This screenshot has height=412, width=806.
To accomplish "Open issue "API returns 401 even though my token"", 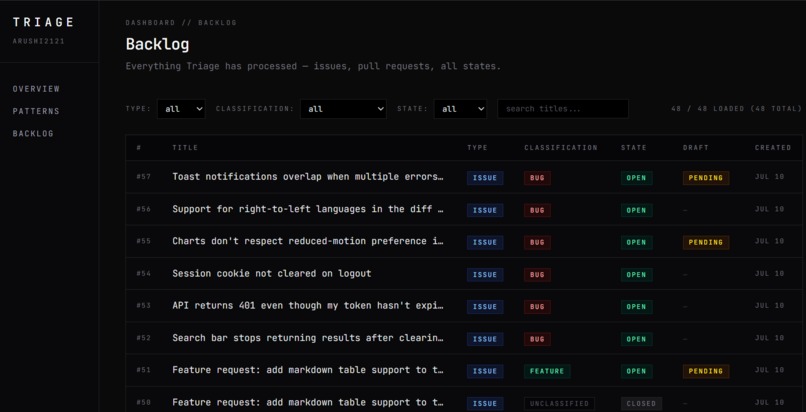I will pos(308,305).
